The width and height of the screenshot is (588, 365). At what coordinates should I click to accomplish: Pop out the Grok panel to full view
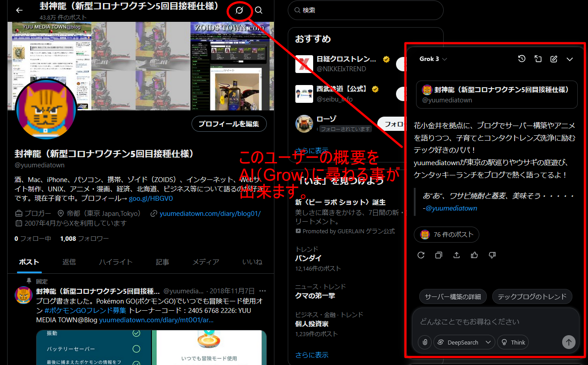[538, 58]
